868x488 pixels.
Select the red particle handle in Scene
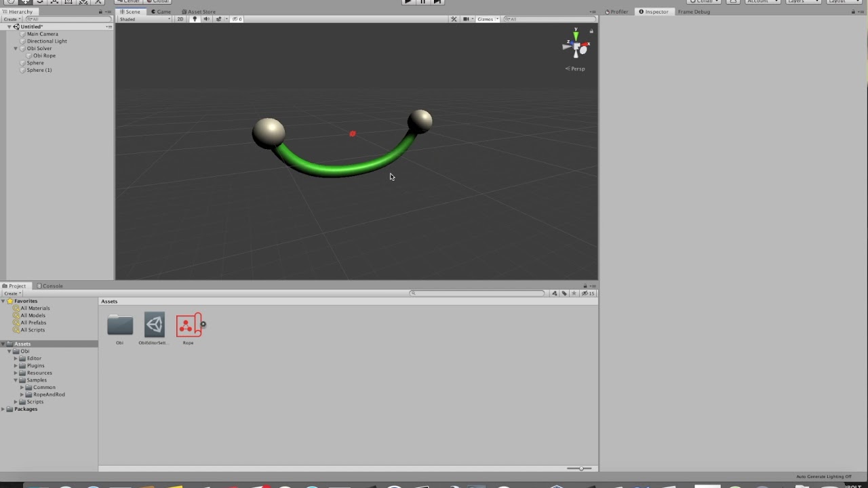coord(353,134)
